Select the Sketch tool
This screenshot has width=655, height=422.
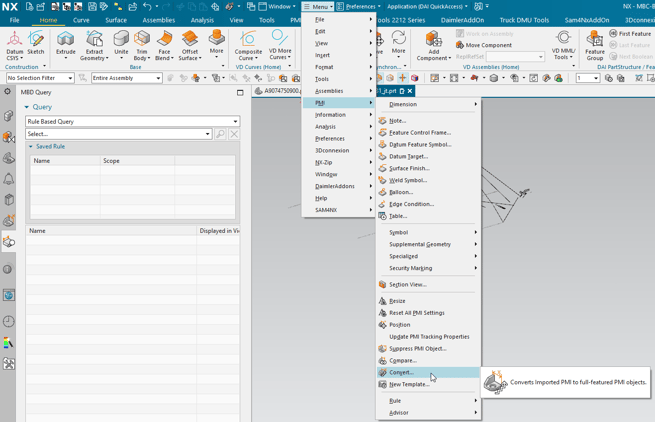pyautogui.click(x=36, y=41)
